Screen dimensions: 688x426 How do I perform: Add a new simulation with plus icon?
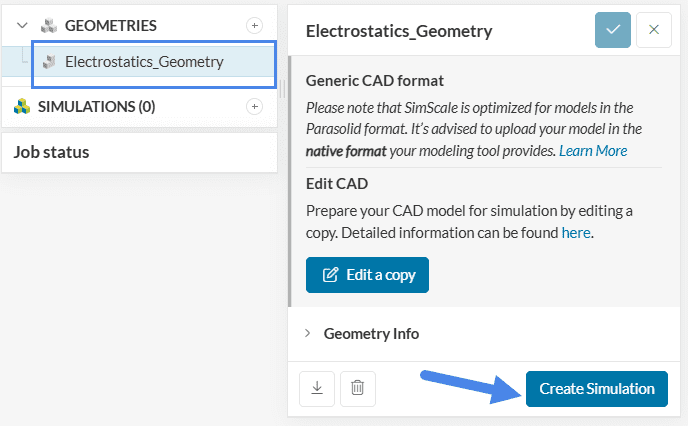click(254, 106)
